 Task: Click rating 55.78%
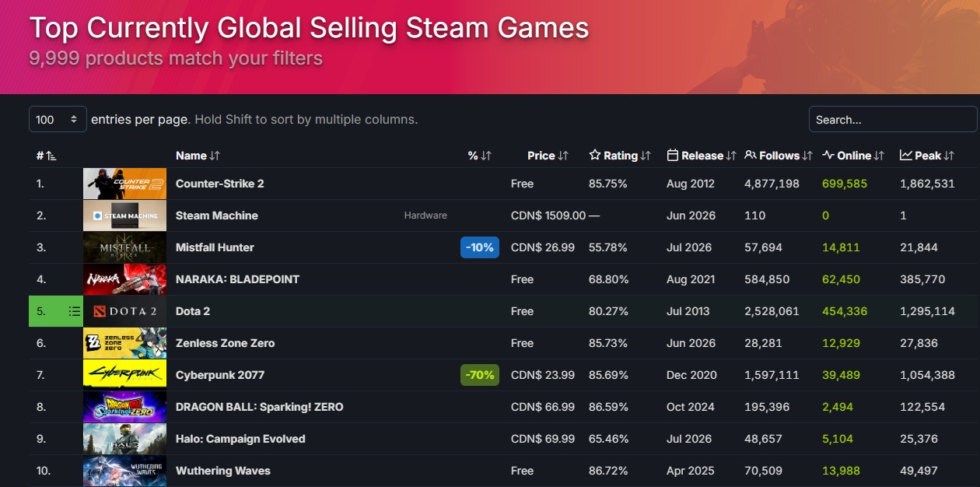(x=608, y=247)
